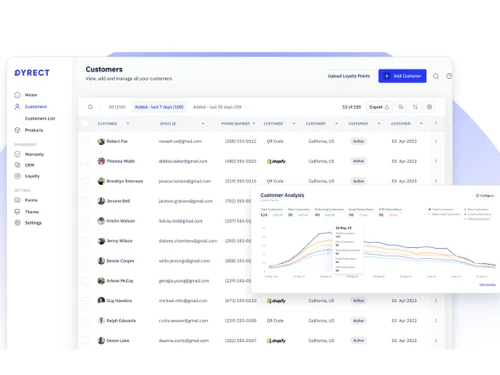Check the Kristin Watson row checkbox
The height and width of the screenshot is (375, 500).
pyautogui.click(x=85, y=221)
